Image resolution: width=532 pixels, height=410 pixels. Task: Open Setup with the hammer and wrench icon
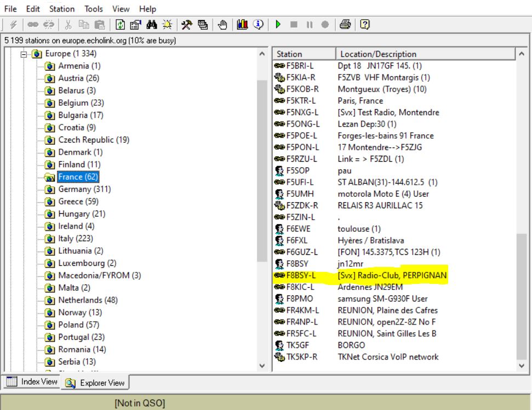(187, 25)
